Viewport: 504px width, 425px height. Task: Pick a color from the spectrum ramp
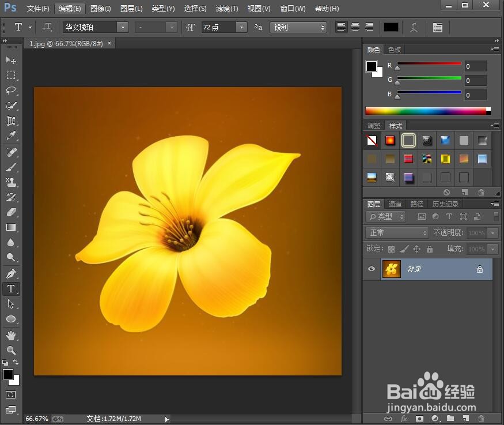(428, 111)
